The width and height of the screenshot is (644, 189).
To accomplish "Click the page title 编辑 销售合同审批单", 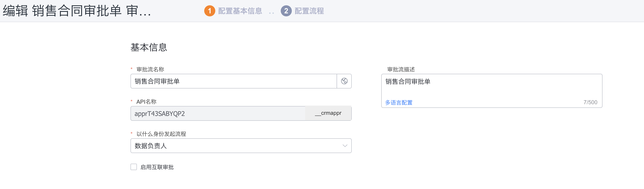I will pyautogui.click(x=77, y=11).
